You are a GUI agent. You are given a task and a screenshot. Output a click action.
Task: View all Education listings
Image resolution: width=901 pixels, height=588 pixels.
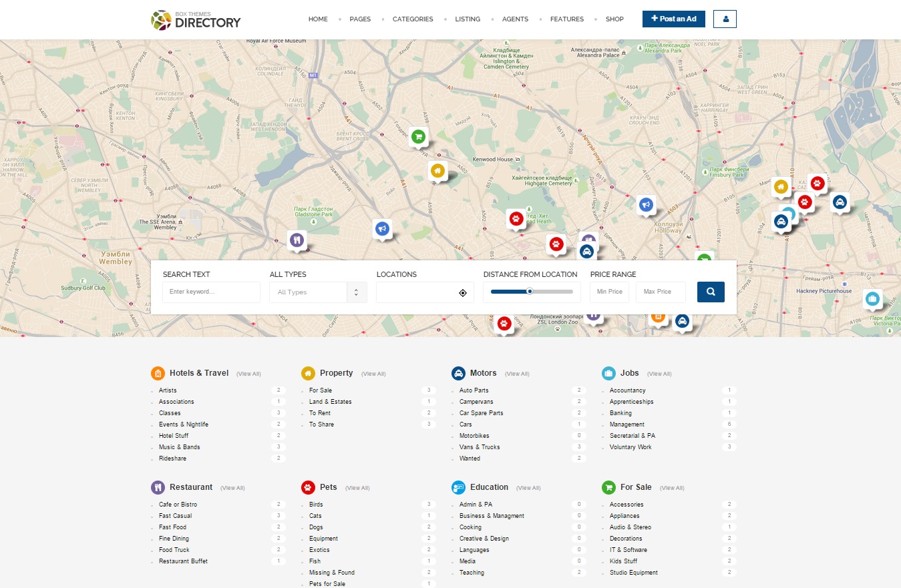(528, 488)
